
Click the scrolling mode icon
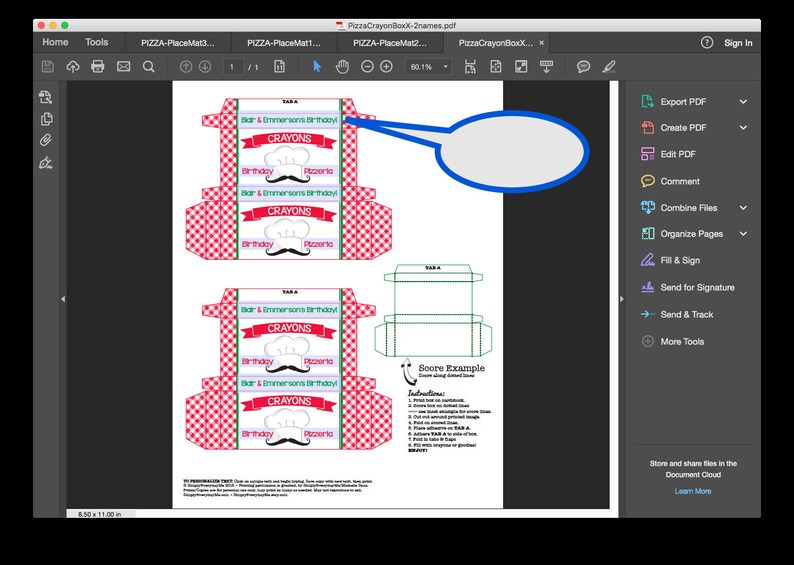[x=470, y=66]
